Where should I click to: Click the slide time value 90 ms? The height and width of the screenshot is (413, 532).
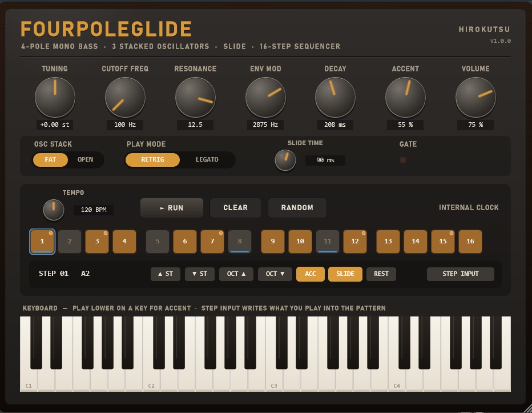(325, 160)
